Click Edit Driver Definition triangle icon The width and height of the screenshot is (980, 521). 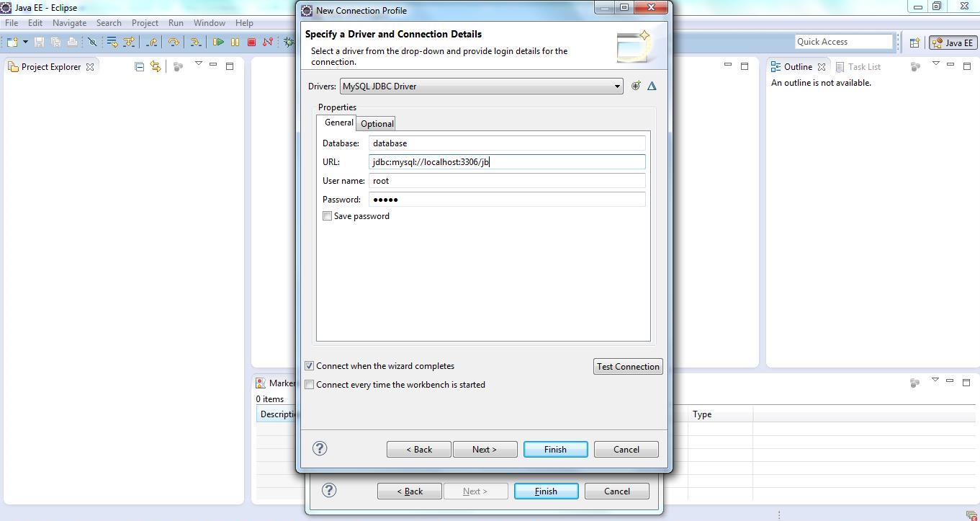click(x=652, y=86)
